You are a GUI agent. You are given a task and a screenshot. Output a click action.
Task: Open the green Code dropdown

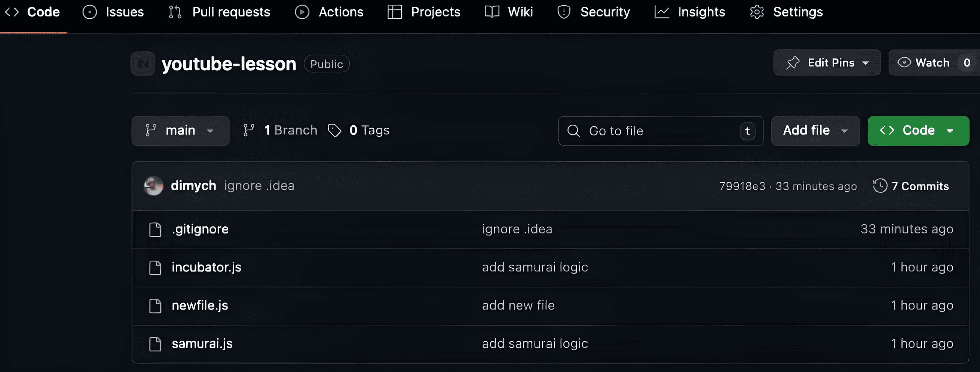pos(918,131)
